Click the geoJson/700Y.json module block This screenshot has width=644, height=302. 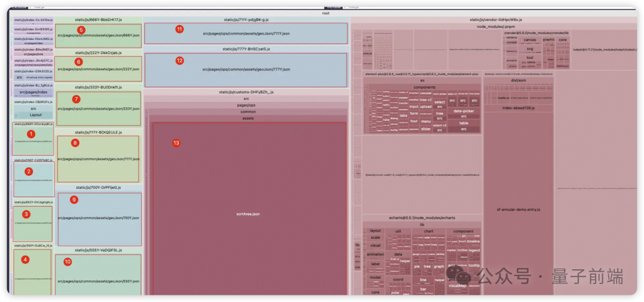click(x=100, y=220)
